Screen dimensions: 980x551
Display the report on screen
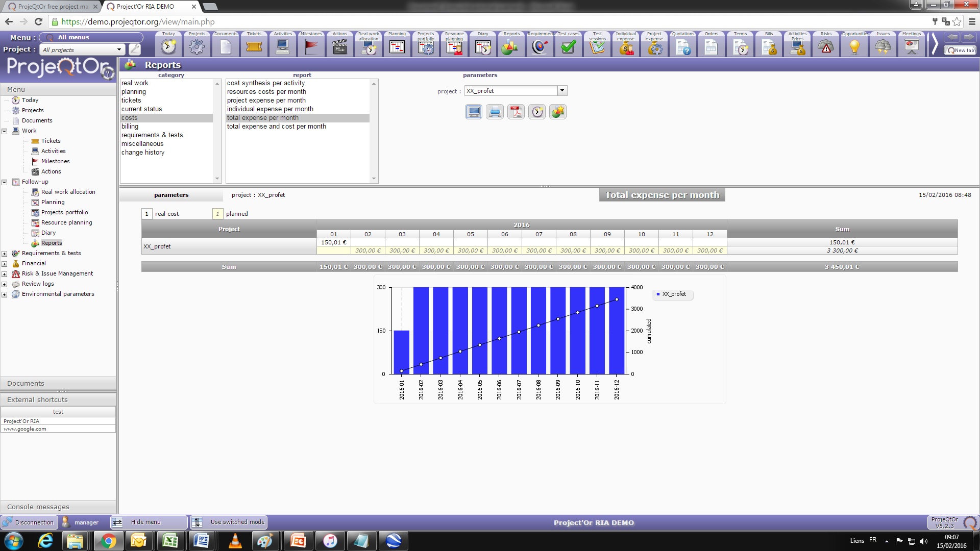[473, 112]
